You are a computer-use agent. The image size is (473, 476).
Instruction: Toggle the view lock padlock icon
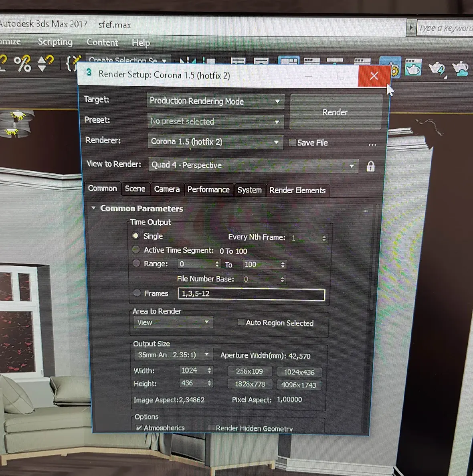tap(370, 166)
